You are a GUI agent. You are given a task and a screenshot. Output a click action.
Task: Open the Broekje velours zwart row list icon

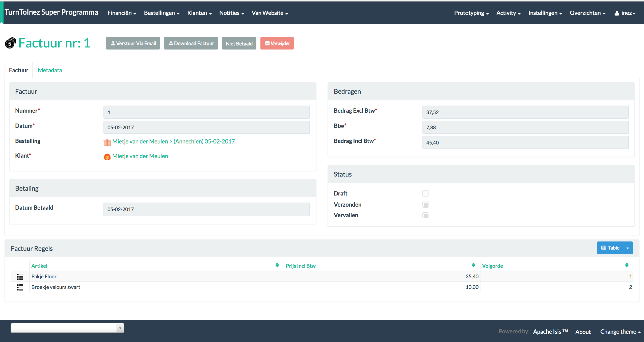pyautogui.click(x=20, y=287)
